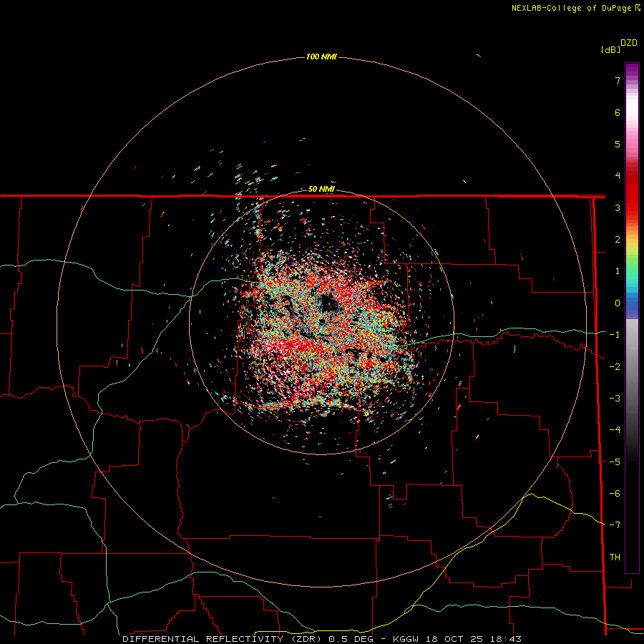Click the TH threshold label on the scale

[615, 557]
